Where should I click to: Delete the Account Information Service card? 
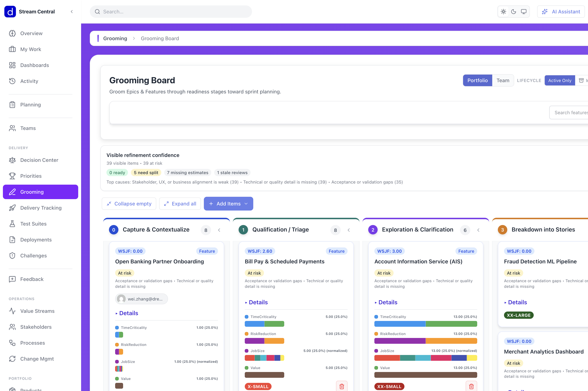pyautogui.click(x=471, y=386)
